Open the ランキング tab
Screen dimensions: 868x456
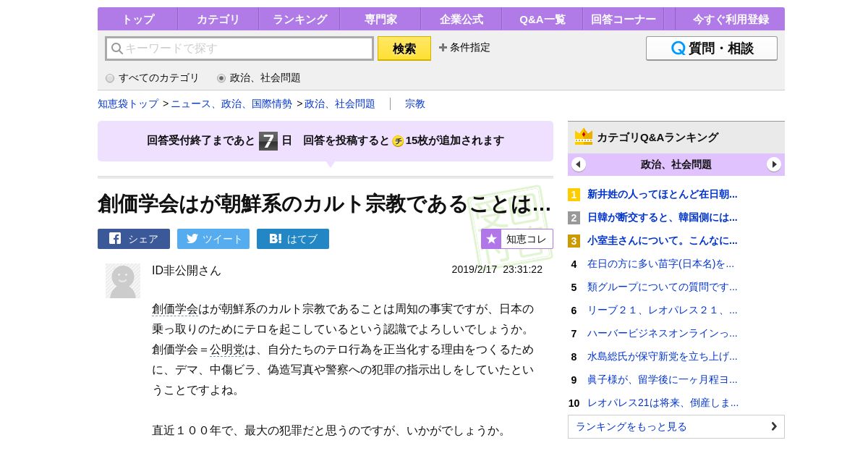[299, 19]
